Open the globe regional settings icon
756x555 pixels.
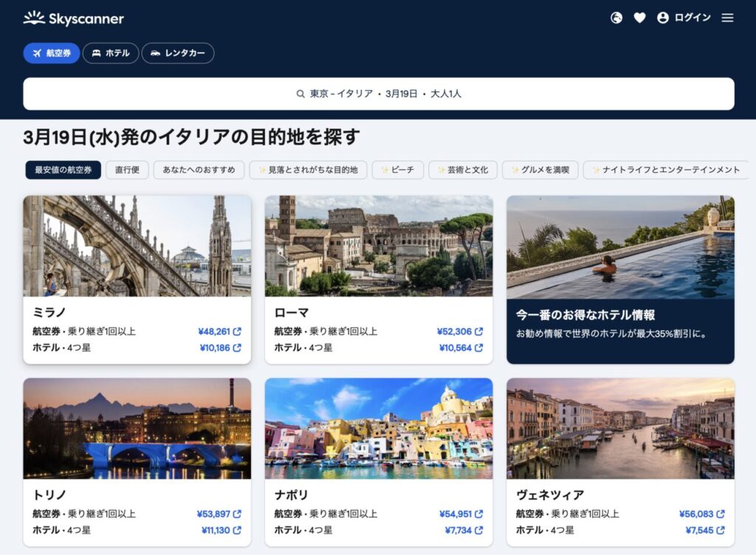coord(616,18)
